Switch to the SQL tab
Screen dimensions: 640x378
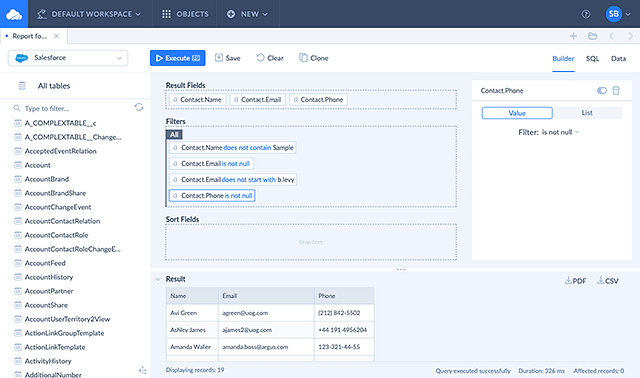click(592, 58)
